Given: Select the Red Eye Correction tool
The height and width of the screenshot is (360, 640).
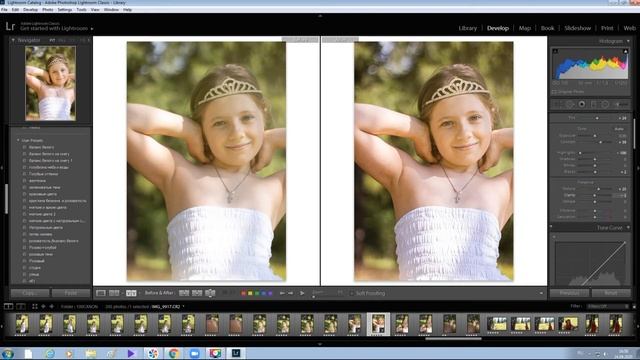Looking at the screenshot, I should pos(582,104).
